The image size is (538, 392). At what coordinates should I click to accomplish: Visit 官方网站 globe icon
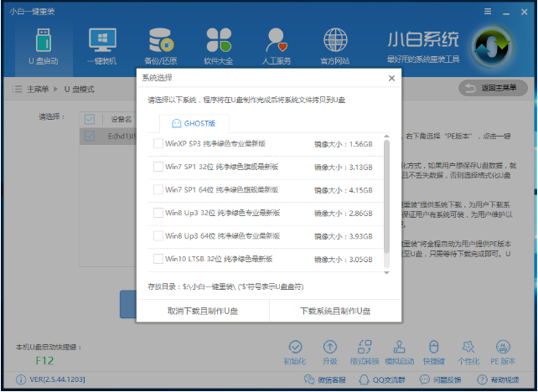(335, 40)
